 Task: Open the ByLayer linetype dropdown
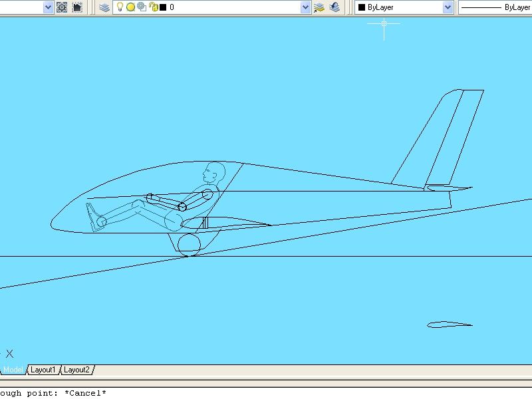(495, 7)
